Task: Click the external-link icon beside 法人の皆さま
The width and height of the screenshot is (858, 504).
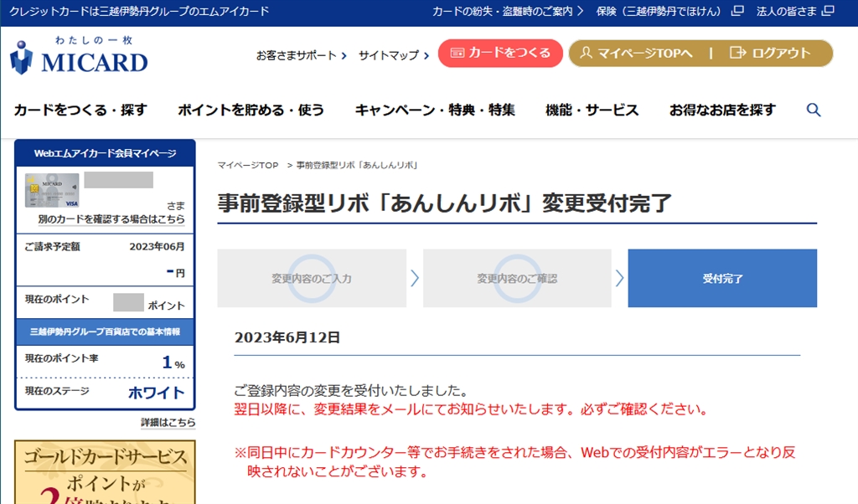Action: pyautogui.click(x=829, y=11)
